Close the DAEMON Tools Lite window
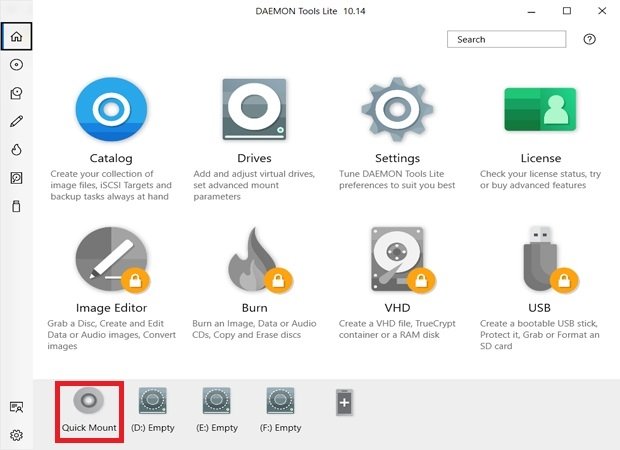620x450 pixels. 602,11
